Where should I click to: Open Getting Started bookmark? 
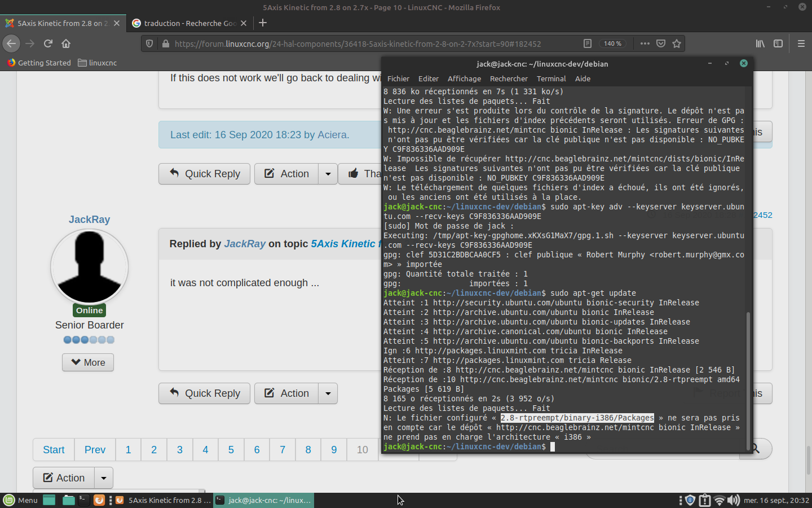(39, 63)
